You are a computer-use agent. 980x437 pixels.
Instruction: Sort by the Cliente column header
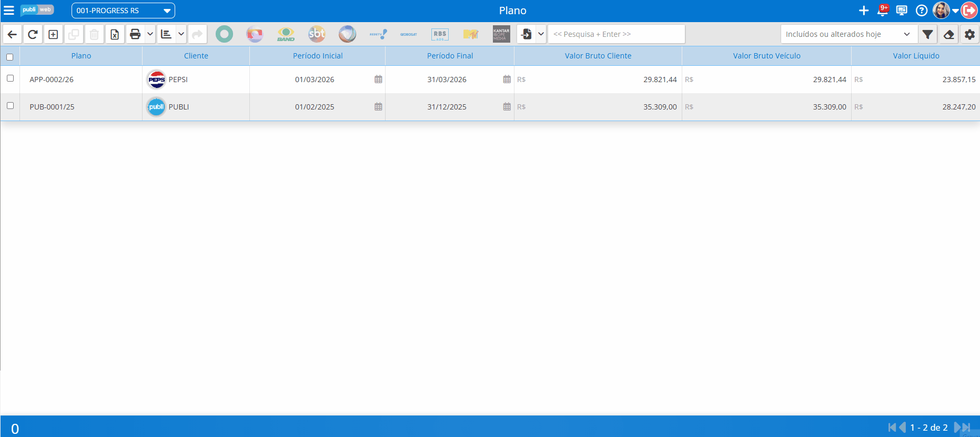[196, 56]
